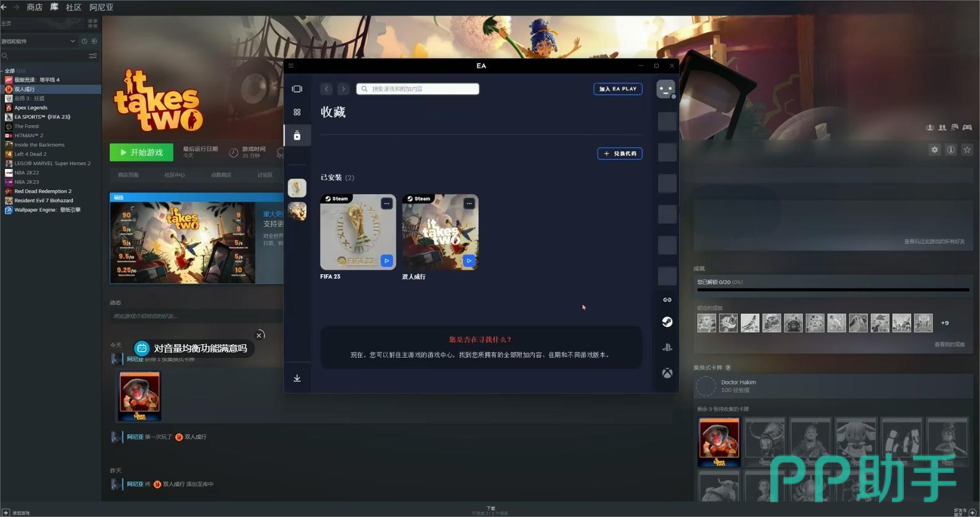Click the Steam add game plus icon

(6, 513)
